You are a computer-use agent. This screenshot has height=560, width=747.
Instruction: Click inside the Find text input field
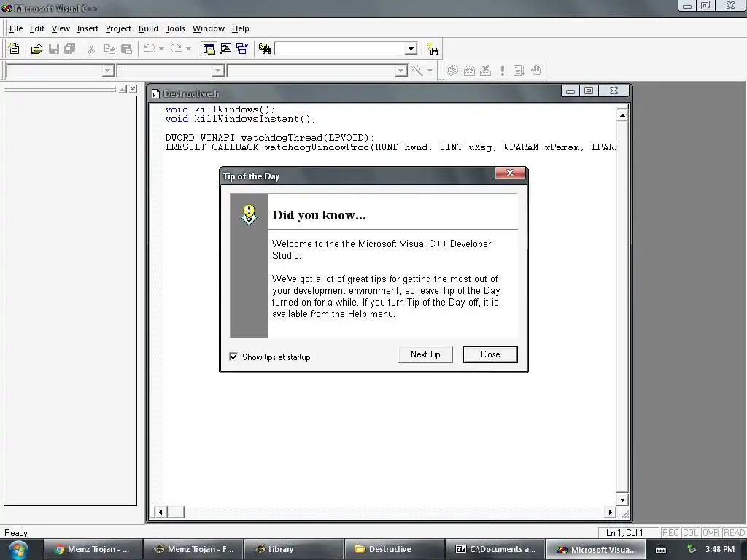340,49
